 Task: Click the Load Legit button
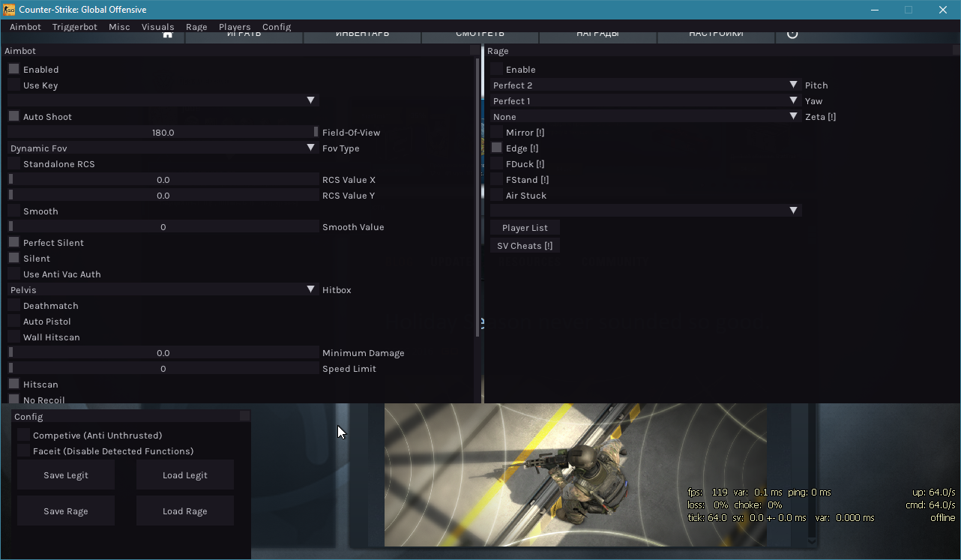tap(185, 475)
